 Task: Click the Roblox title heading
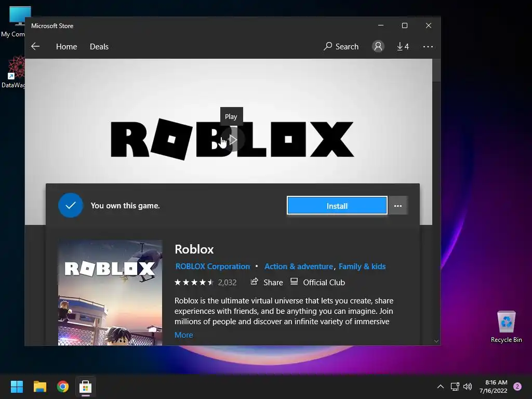coord(194,249)
